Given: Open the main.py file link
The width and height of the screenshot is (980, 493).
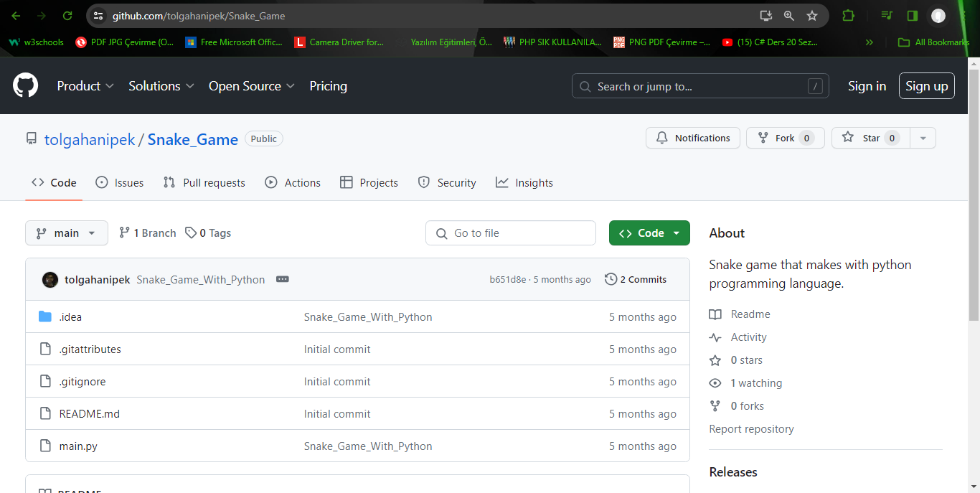Looking at the screenshot, I should click(78, 446).
